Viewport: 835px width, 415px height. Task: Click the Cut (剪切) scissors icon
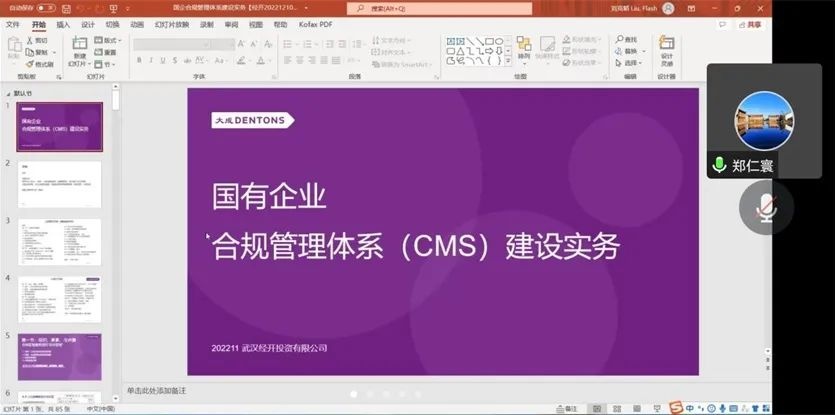pos(30,40)
